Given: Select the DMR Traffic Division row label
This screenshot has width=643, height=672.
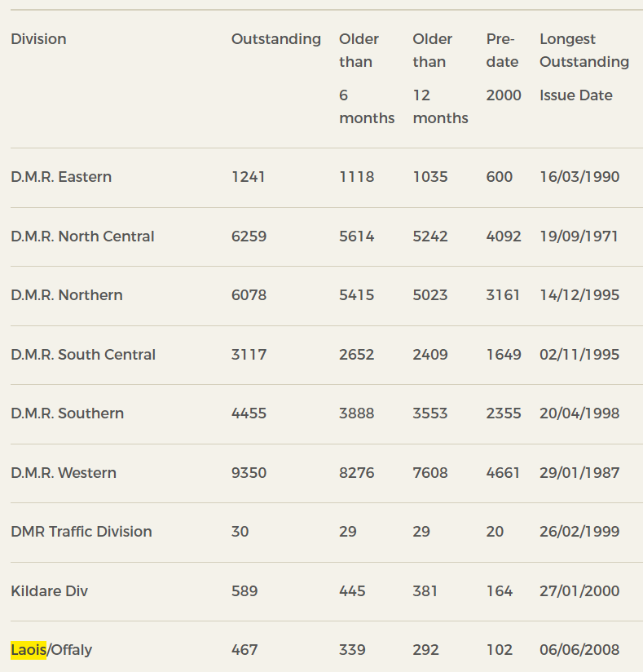Looking at the screenshot, I should [81, 532].
